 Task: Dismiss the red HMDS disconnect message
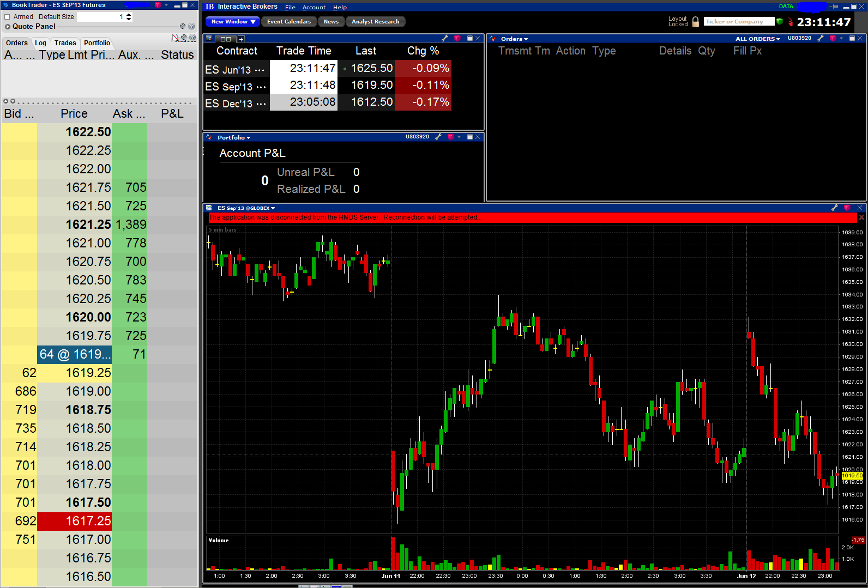point(861,217)
